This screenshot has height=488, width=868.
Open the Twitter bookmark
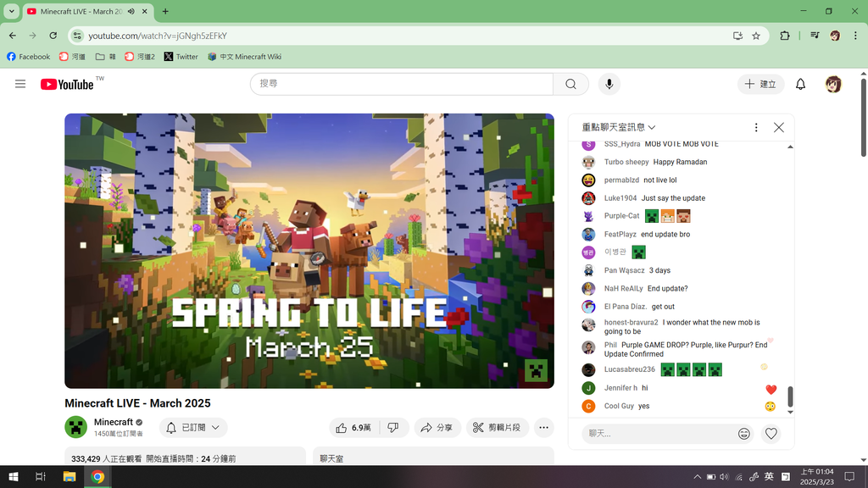[181, 57]
